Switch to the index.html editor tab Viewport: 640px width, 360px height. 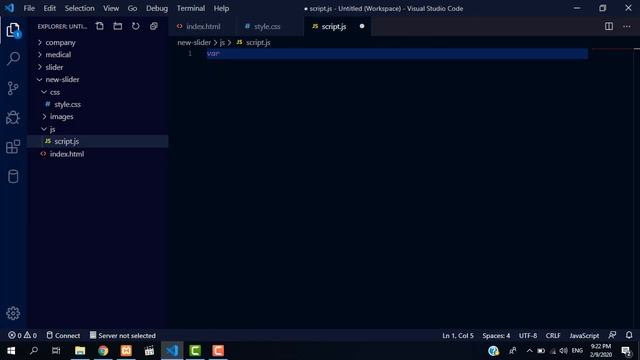point(202,26)
